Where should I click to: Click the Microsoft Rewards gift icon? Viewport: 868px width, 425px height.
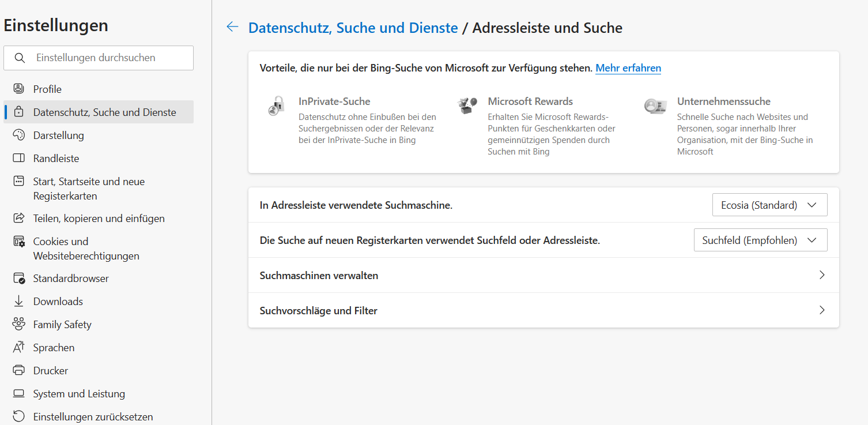point(467,106)
